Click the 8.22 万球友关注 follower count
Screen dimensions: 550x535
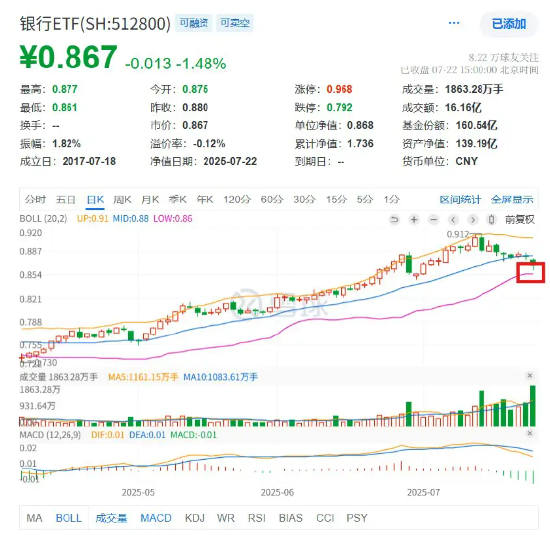(503, 58)
